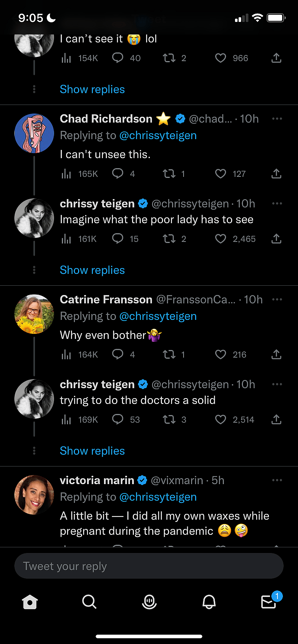This screenshot has width=298, height=644.
Task: Like Catrine Fransson's "Why even bother" reply
Action: (221, 355)
